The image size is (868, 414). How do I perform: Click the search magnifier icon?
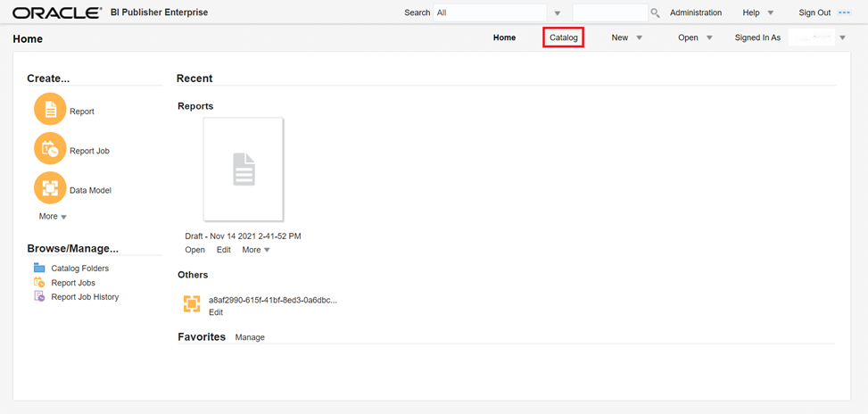click(655, 12)
